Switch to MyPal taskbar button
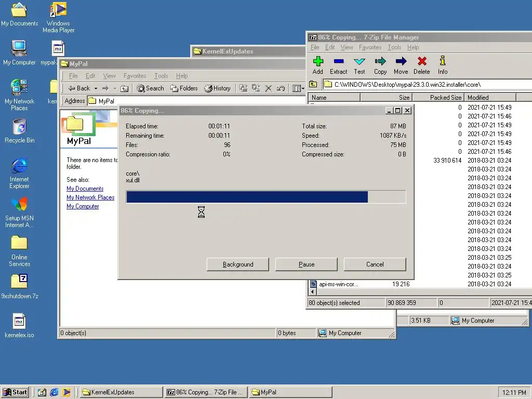 pos(290,392)
